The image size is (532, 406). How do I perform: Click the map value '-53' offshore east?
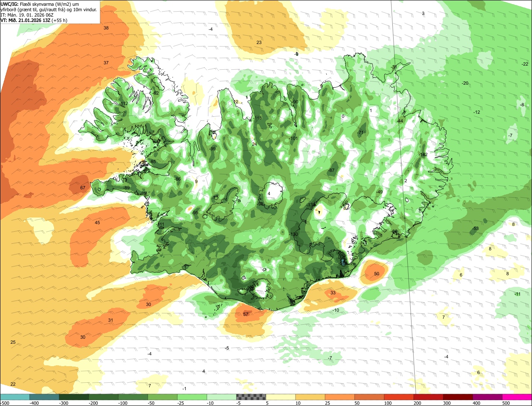coord(475,229)
